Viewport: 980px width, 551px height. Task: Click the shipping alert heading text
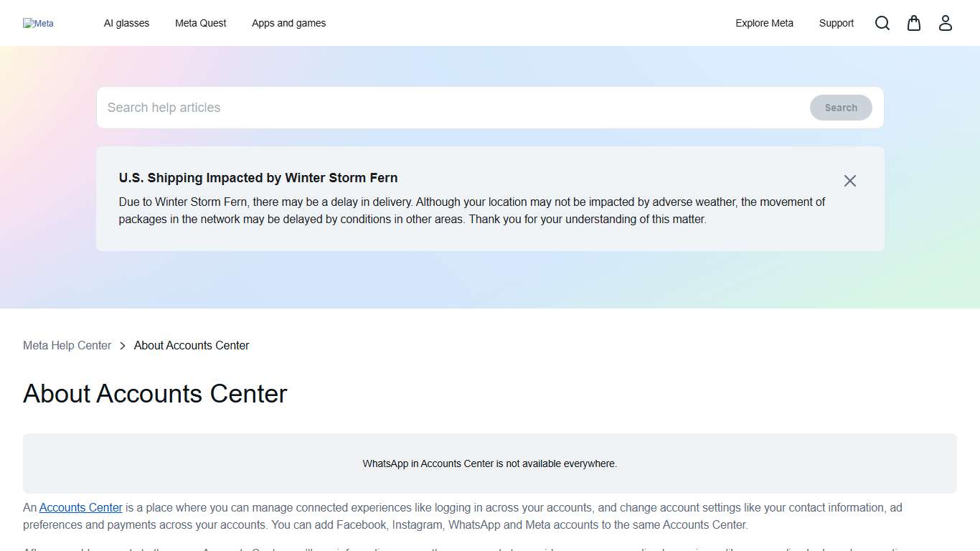pyautogui.click(x=258, y=177)
